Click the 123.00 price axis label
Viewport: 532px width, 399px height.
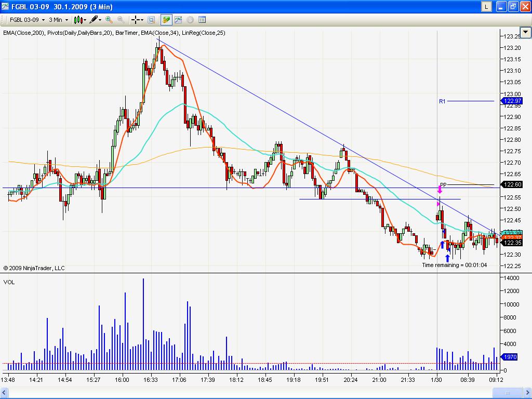512,94
